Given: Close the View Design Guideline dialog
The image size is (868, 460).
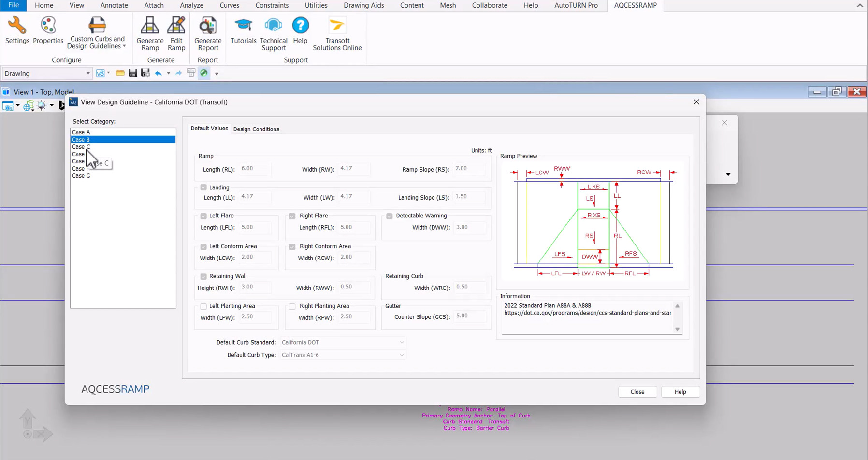Looking at the screenshot, I should point(696,102).
